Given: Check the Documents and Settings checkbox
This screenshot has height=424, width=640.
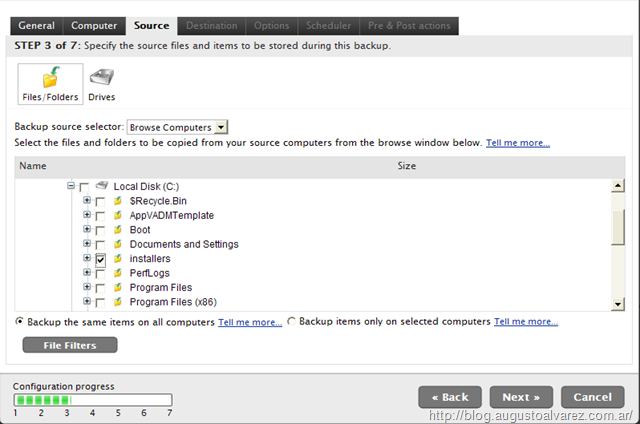Looking at the screenshot, I should [x=100, y=245].
